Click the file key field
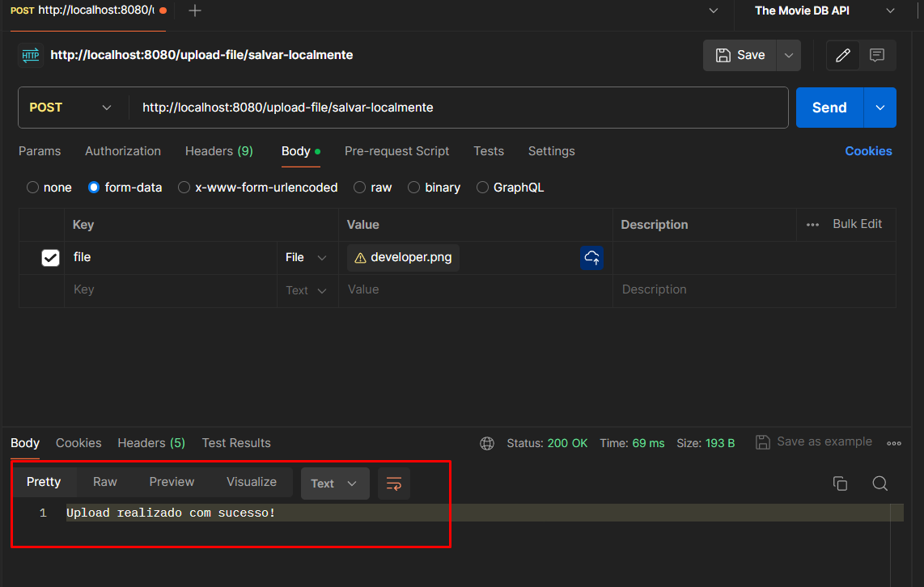The image size is (924, 587). tap(171, 258)
